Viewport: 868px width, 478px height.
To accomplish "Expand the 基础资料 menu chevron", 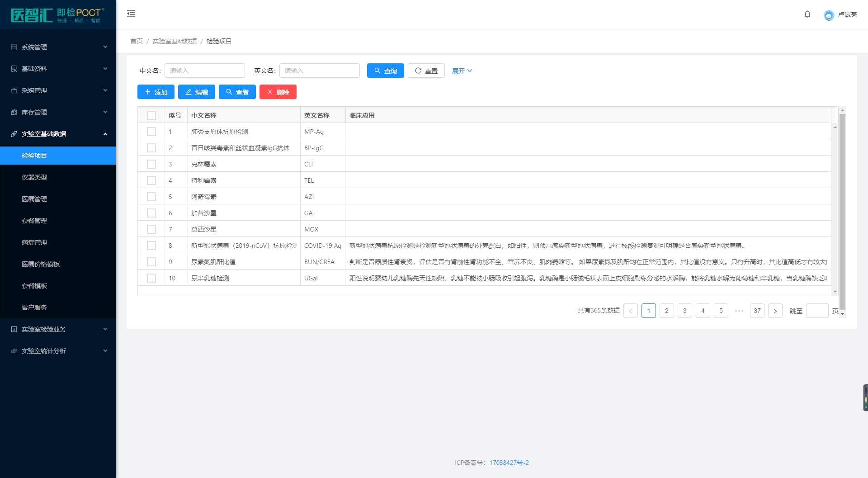I will (x=105, y=69).
